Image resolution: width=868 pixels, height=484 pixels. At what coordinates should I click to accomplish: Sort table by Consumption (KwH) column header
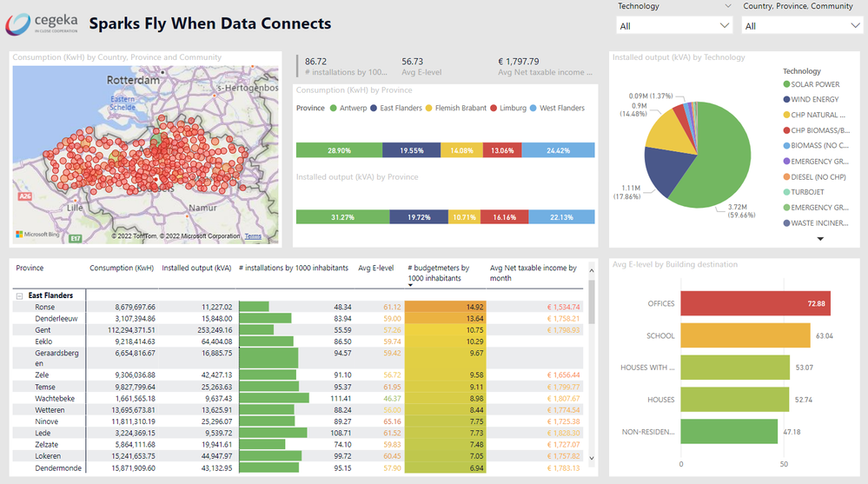[x=123, y=269]
